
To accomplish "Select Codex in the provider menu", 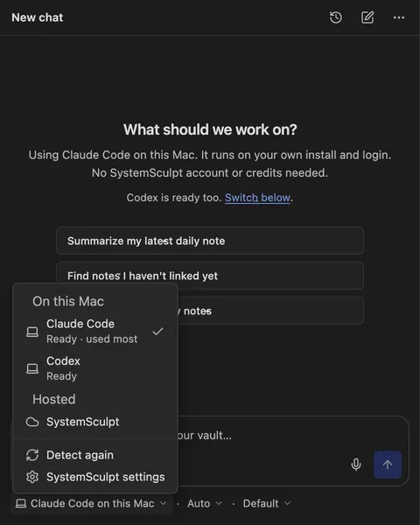I will pyautogui.click(x=95, y=368).
